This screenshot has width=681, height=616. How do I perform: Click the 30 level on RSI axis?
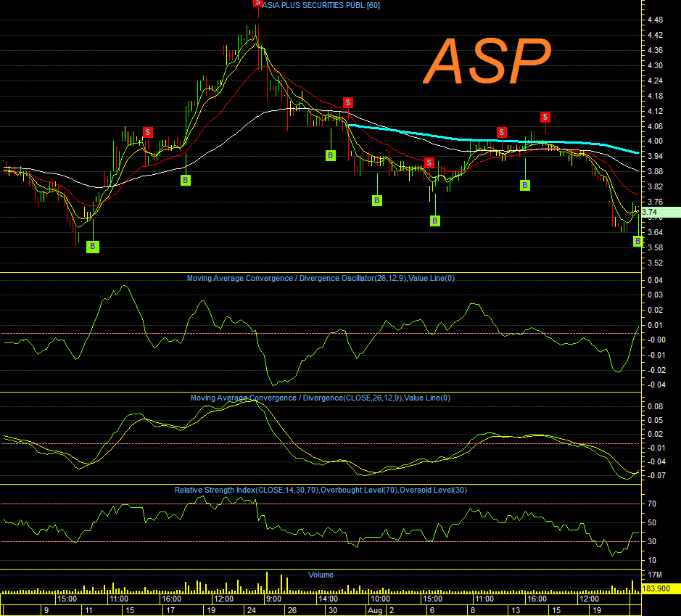(652, 542)
